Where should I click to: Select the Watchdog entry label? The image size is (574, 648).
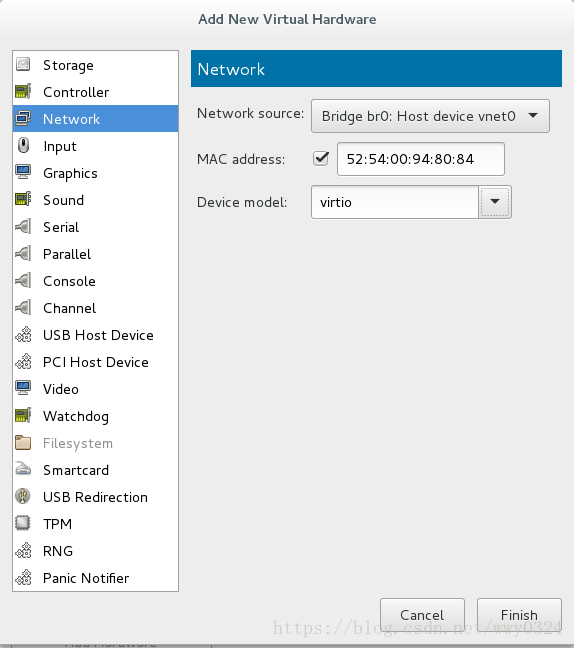[x=76, y=416]
